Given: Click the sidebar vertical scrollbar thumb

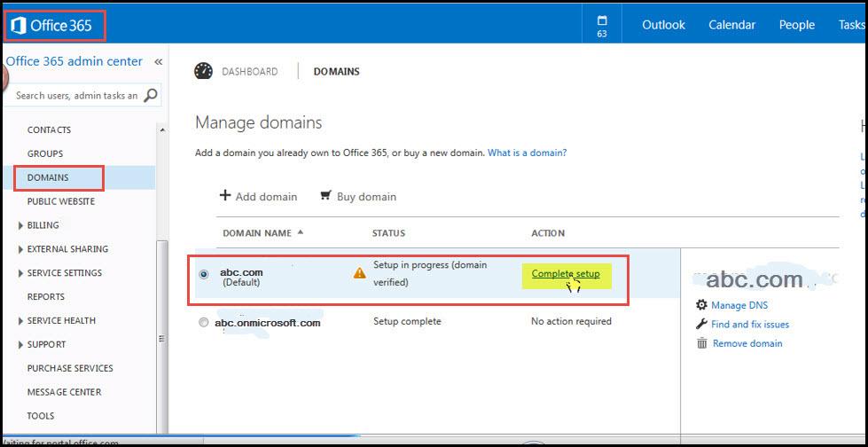Looking at the screenshot, I should pos(161,337).
